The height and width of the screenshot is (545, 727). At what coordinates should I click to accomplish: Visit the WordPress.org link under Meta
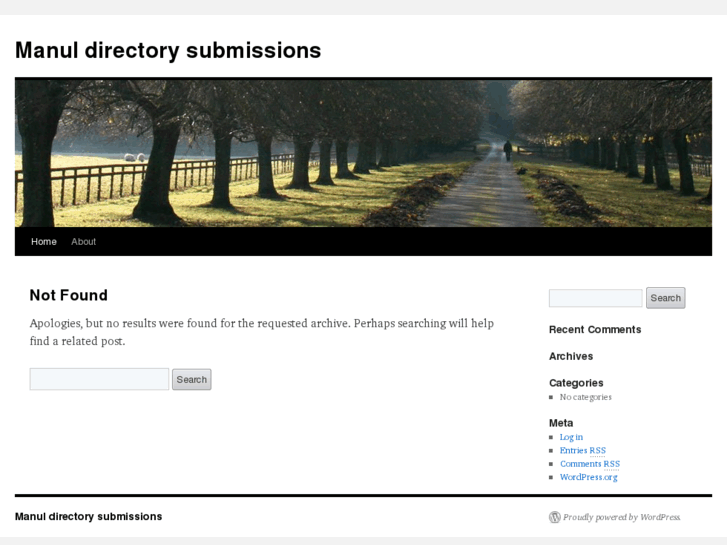tap(588, 477)
